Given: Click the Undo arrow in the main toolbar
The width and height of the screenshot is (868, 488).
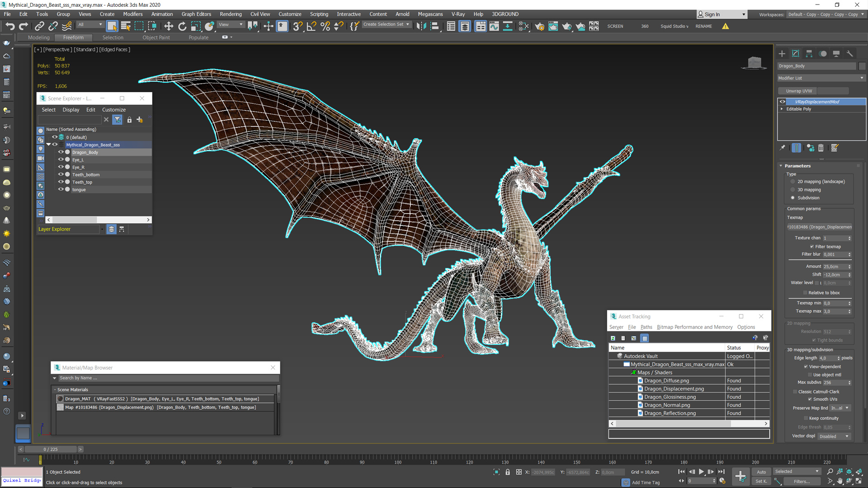Looking at the screenshot, I should (x=10, y=26).
